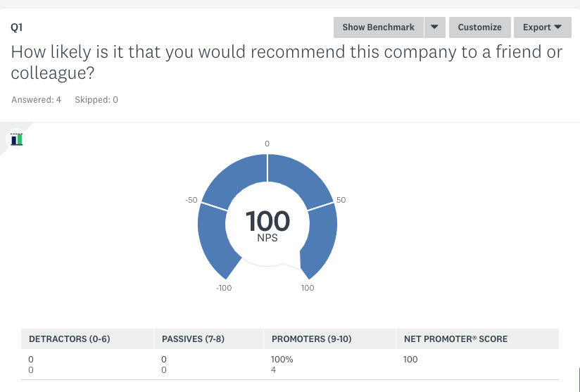The image size is (580, 392).
Task: Select the Passives (7-8) column header
Action: tap(208, 339)
